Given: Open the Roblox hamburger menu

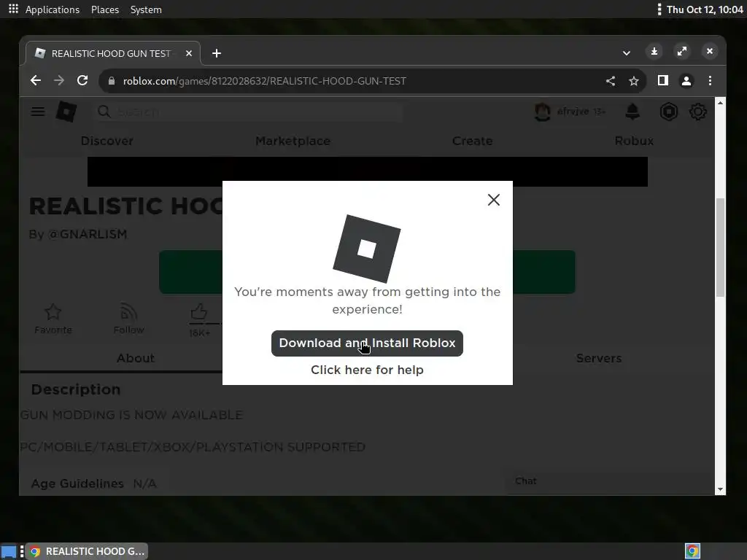Looking at the screenshot, I should coord(38,112).
